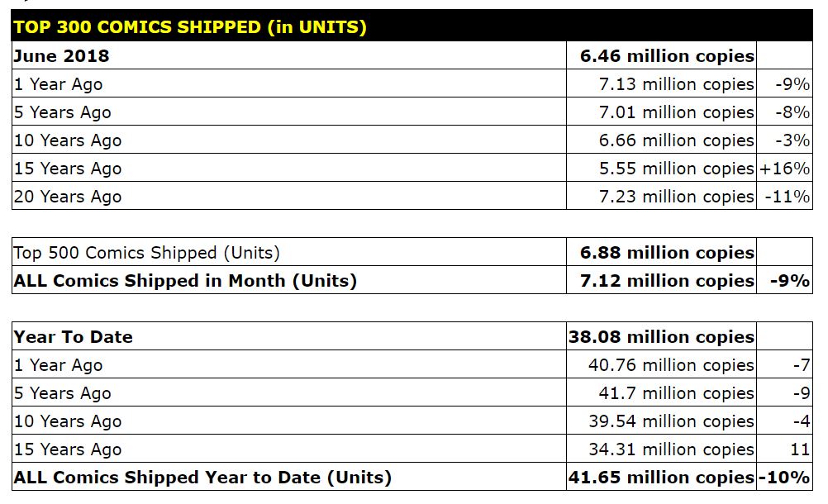
Task: Click the 5.55 million copies value
Action: coord(676,169)
